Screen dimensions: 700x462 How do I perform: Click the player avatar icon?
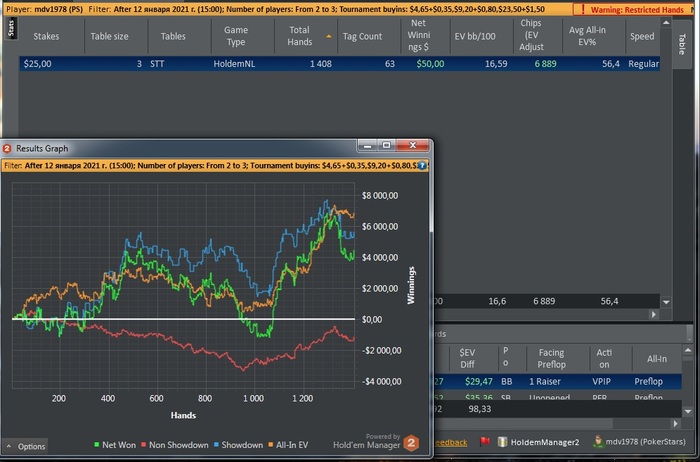598,441
